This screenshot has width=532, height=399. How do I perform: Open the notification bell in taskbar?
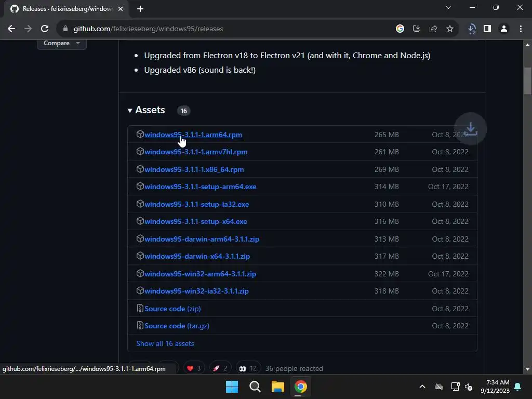(x=518, y=387)
